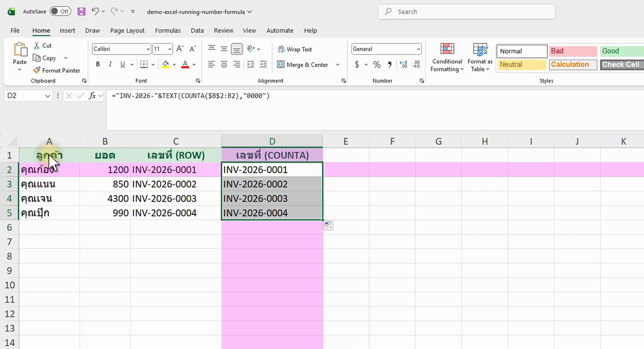Click the Paste clipboard icon
This screenshot has height=349, width=644.
pos(20,50)
